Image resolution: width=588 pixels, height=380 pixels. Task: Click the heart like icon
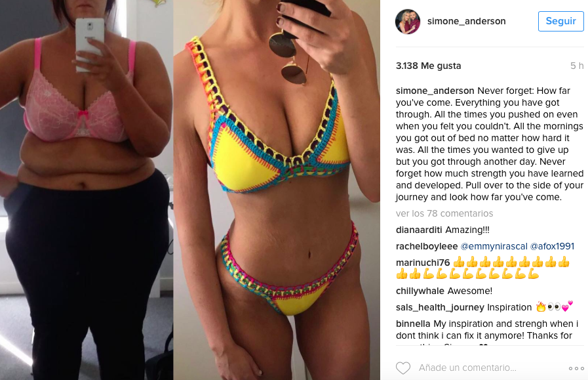[x=403, y=368]
